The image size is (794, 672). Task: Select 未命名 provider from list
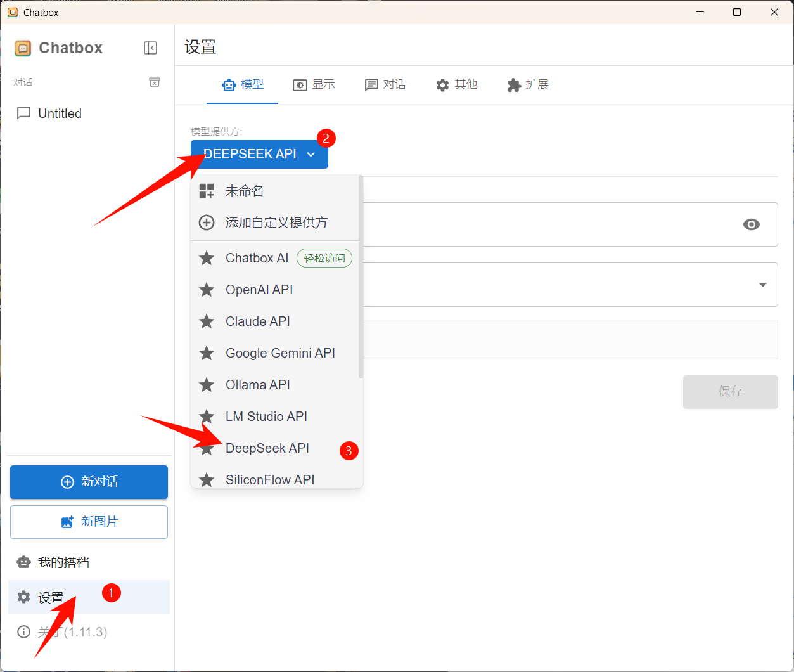click(x=275, y=191)
